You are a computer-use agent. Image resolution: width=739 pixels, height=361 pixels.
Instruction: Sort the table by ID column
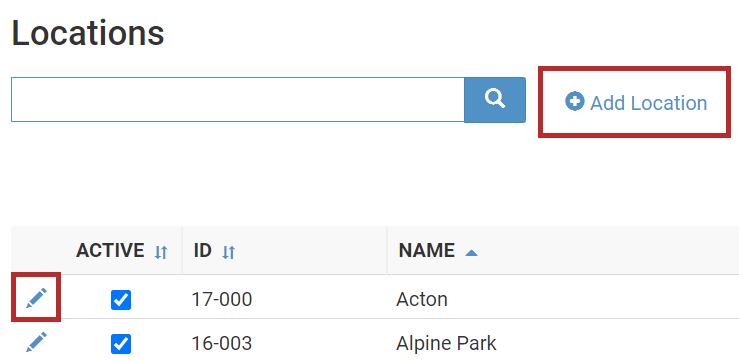[229, 253]
